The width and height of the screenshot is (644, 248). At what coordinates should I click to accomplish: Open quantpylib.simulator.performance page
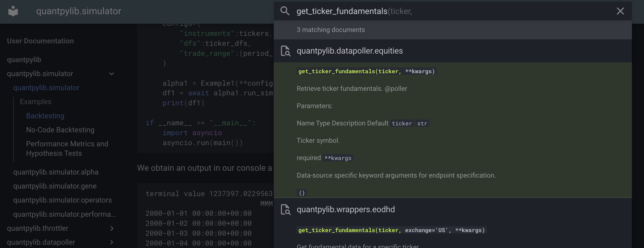click(64, 215)
